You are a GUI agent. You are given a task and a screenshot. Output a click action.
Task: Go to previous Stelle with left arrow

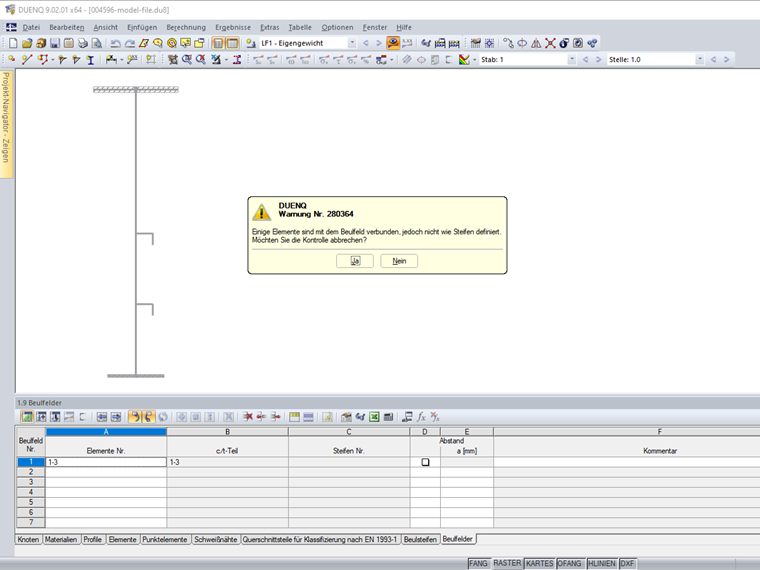[x=713, y=60]
